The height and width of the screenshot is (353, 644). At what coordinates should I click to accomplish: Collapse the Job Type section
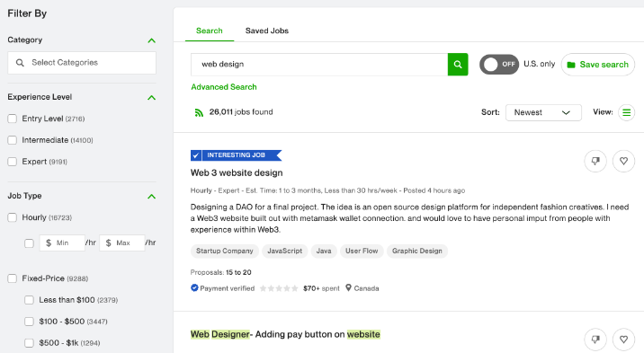click(x=151, y=197)
